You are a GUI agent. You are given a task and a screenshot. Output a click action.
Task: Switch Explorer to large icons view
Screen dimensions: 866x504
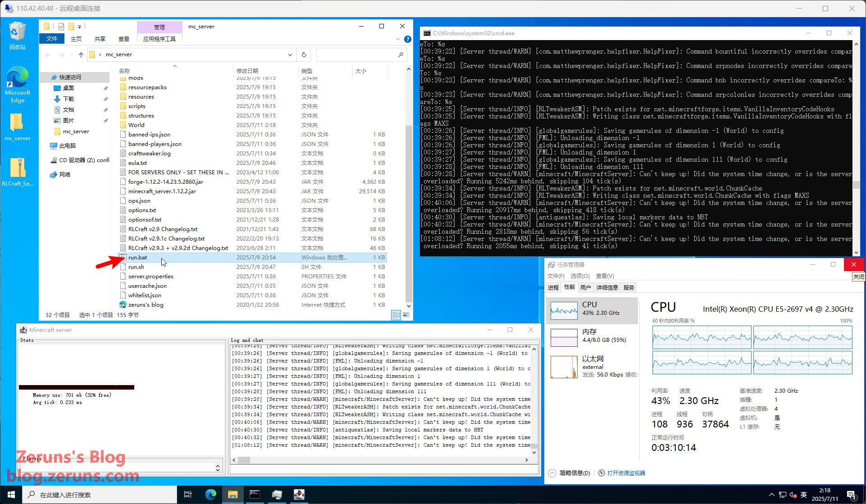(x=406, y=315)
